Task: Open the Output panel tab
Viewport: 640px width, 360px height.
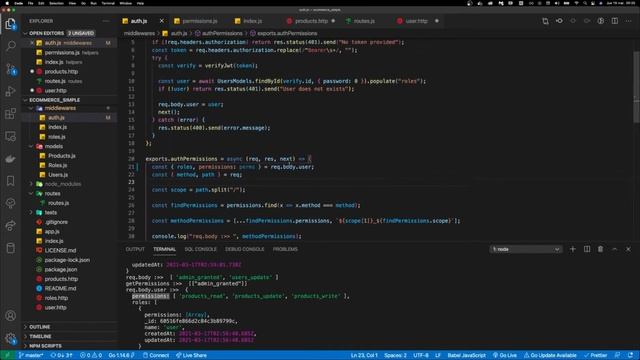Action: pyautogui.click(x=135, y=249)
